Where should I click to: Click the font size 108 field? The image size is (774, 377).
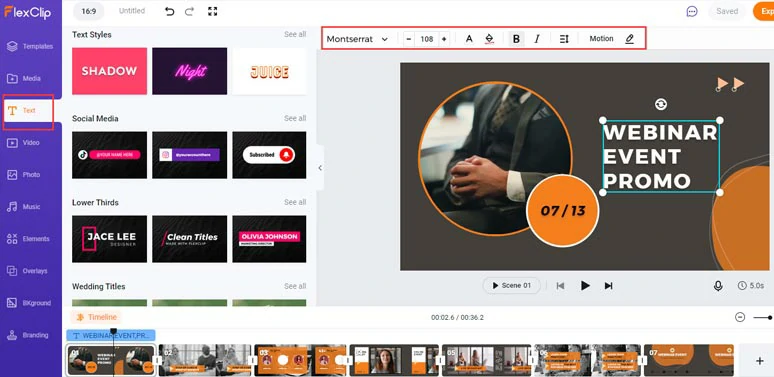pyautogui.click(x=426, y=39)
